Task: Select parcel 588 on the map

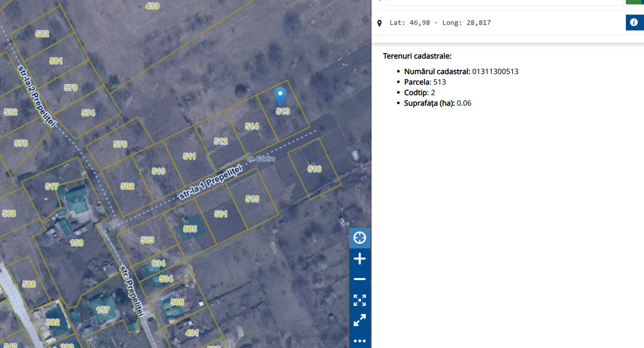Action: (x=29, y=284)
